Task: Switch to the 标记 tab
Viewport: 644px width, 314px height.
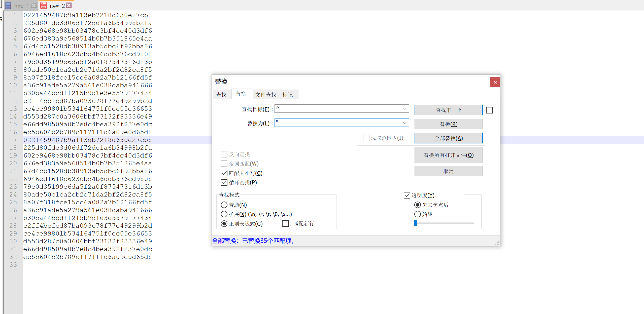Action: pos(288,94)
